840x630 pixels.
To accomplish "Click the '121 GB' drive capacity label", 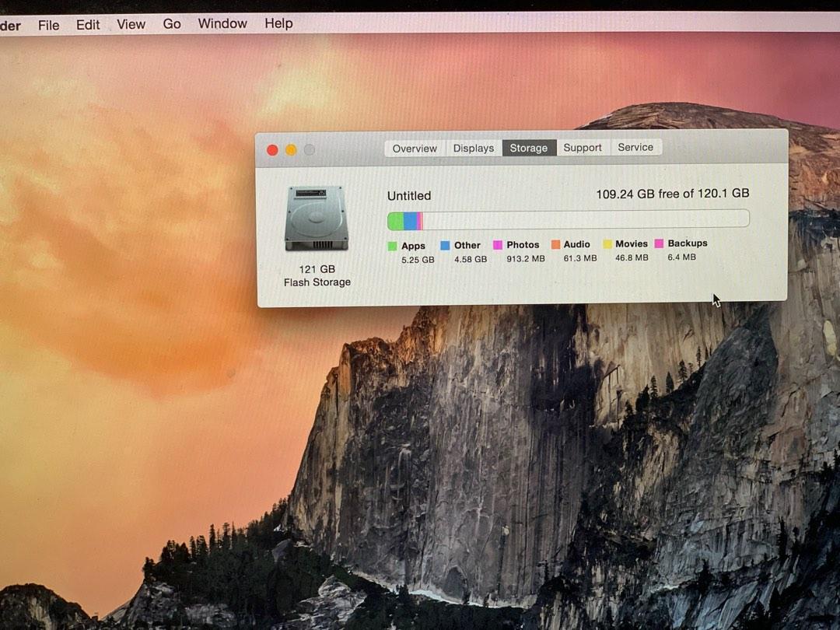I will click(x=317, y=269).
